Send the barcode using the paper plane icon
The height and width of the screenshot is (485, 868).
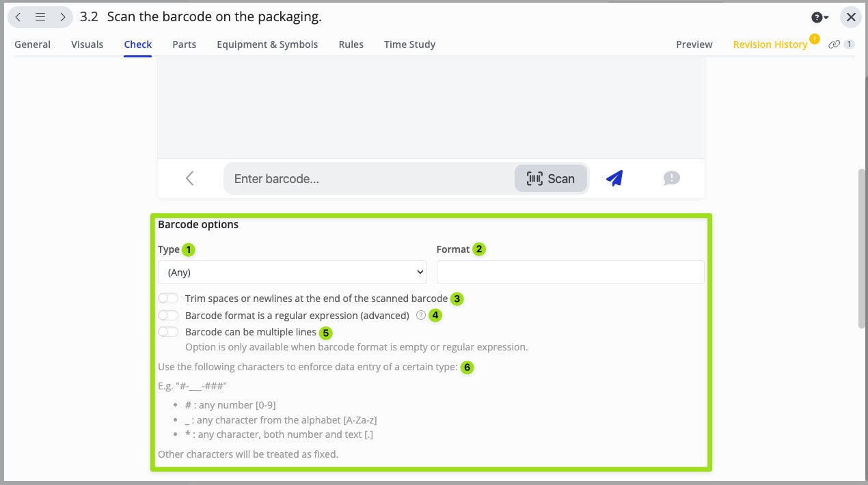click(614, 178)
